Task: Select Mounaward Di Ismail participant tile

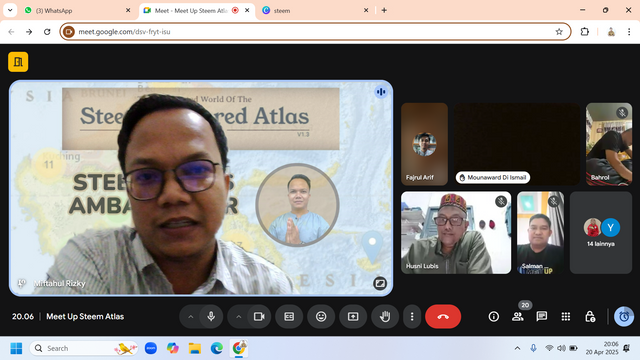Action: (x=517, y=144)
